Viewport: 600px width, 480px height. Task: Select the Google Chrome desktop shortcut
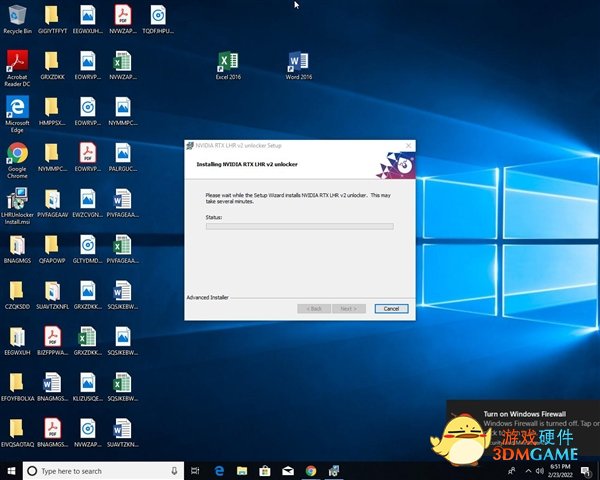coord(17,161)
